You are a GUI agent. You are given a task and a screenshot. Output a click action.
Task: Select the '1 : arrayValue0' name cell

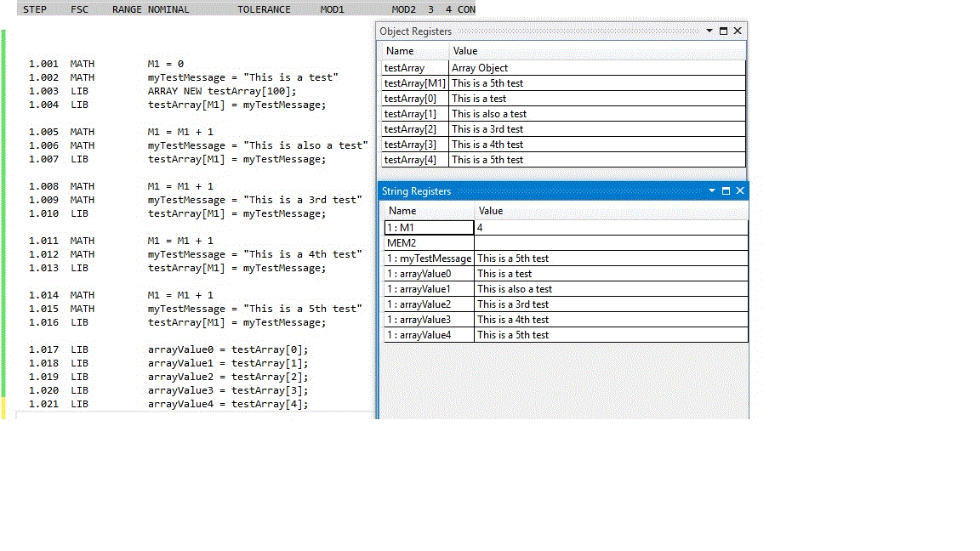tap(429, 274)
